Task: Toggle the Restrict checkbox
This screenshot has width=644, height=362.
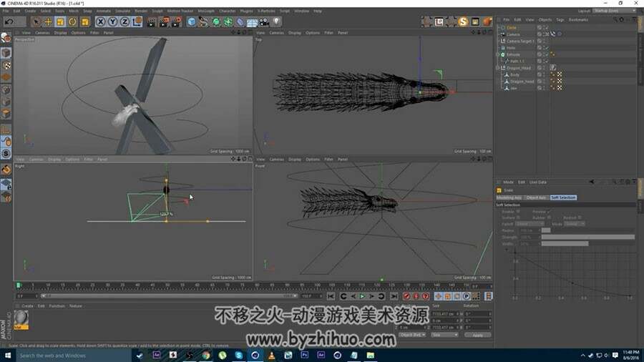Action: point(580,217)
